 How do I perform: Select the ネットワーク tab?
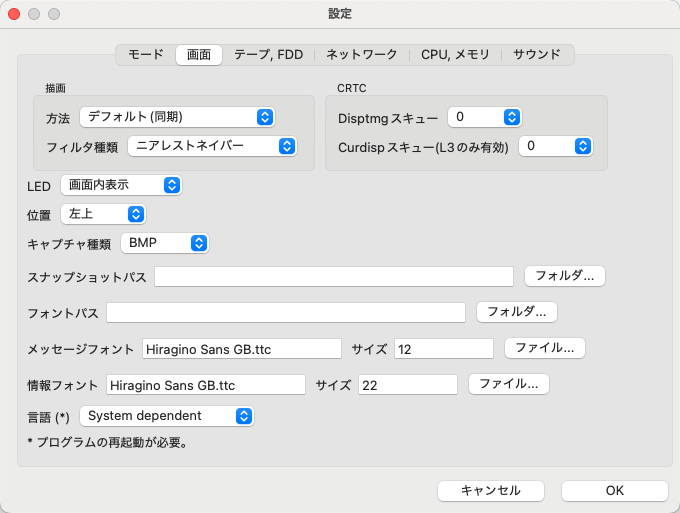(x=361, y=55)
